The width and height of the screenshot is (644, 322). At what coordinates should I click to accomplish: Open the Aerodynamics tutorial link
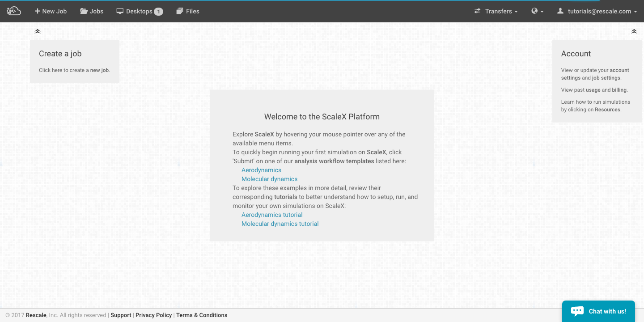point(272,215)
